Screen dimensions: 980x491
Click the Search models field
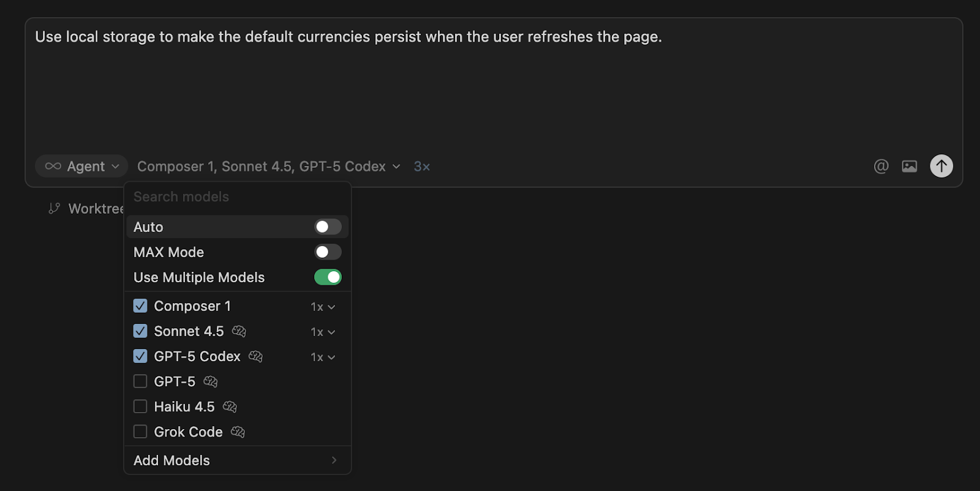point(236,197)
